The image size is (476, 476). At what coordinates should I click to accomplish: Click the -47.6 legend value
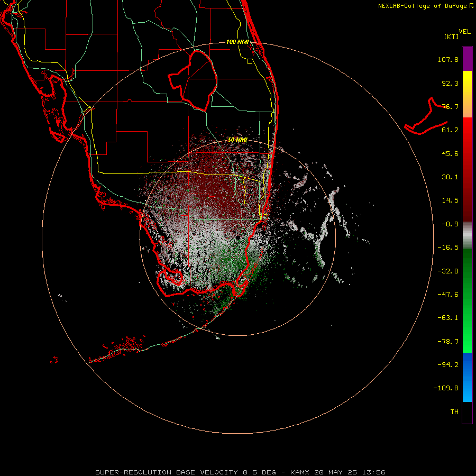pos(448,295)
